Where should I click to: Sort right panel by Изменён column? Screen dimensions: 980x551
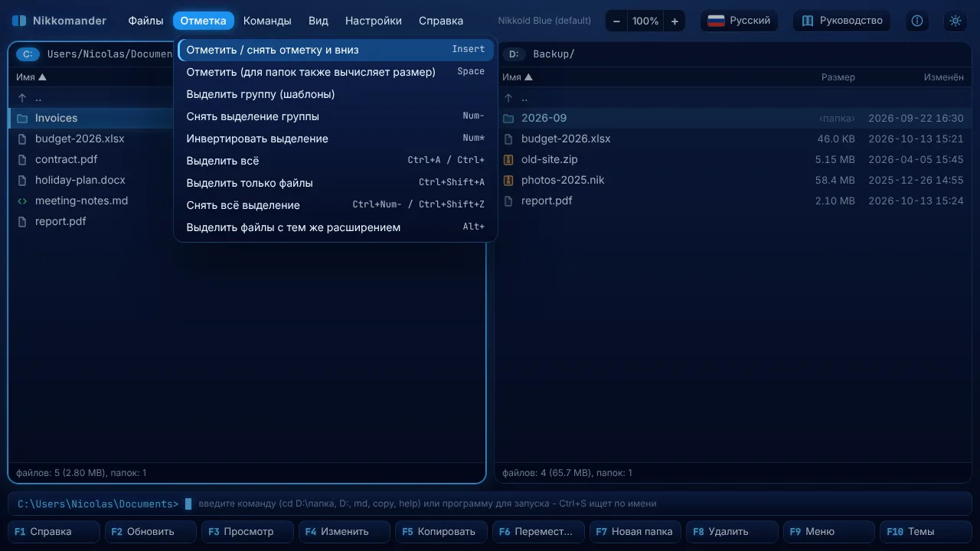943,77
